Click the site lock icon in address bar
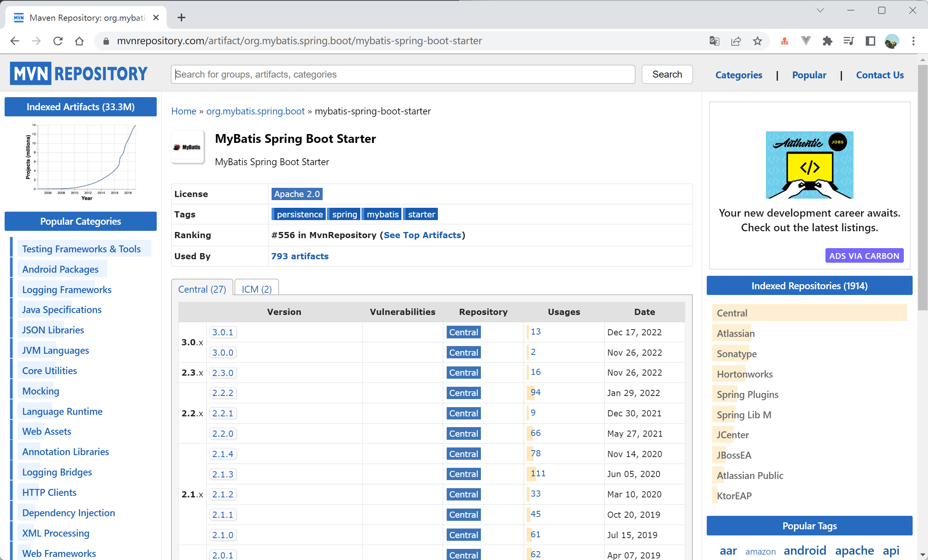Screen dimensions: 928x560 pos(106,41)
